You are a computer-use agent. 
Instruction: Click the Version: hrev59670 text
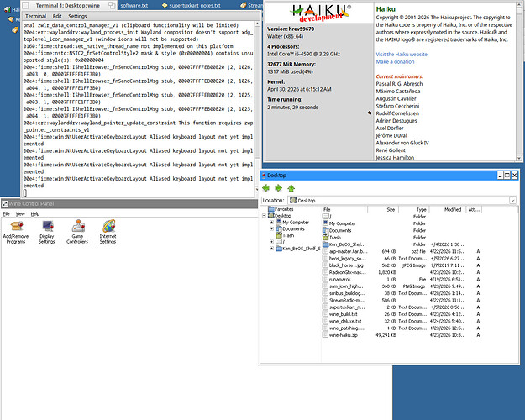click(291, 29)
